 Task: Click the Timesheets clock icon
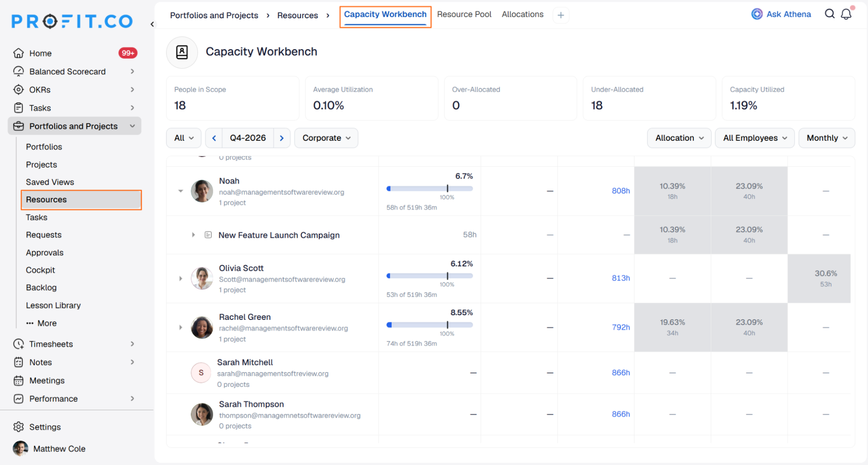[x=18, y=344]
